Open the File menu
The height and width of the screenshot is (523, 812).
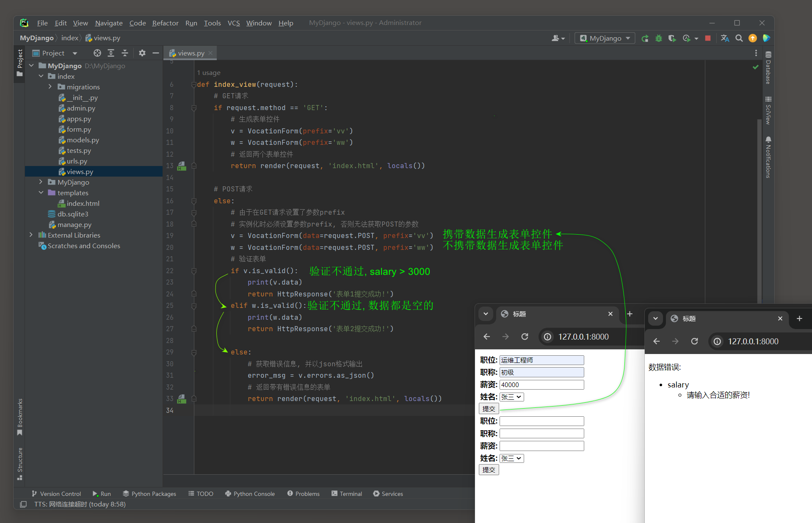coord(42,23)
